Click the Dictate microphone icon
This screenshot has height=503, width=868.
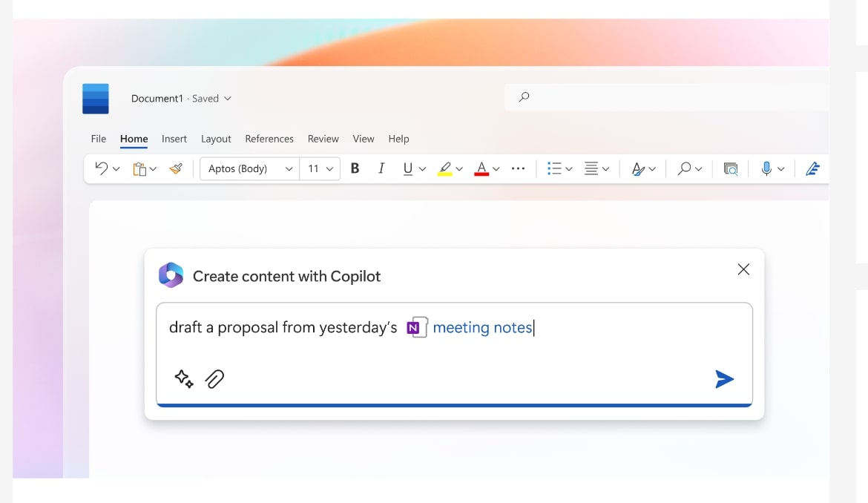click(x=766, y=169)
